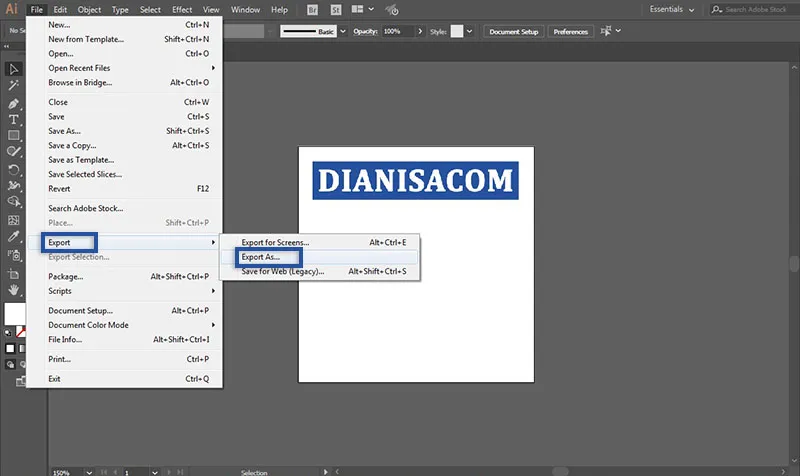The image size is (800, 476).
Task: Select Browse in Bridge menu item
Action: pyautogui.click(x=124, y=83)
